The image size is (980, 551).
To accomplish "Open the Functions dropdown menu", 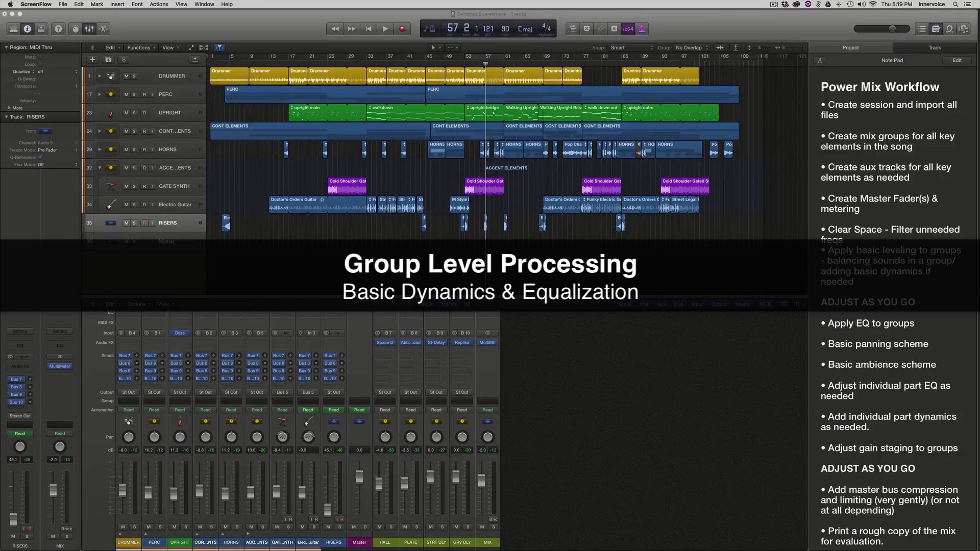I will coord(141,47).
